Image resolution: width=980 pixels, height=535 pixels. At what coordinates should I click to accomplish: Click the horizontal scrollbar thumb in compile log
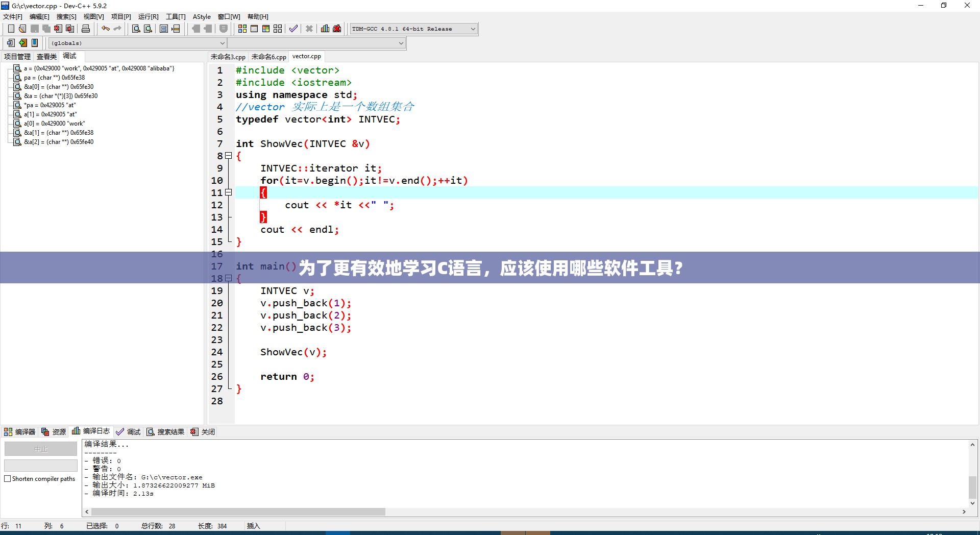pos(238,512)
